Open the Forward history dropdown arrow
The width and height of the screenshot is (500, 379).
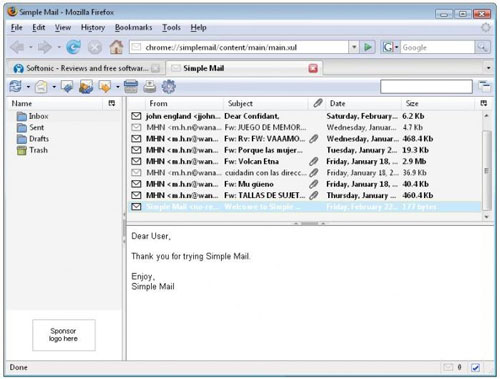59,47
